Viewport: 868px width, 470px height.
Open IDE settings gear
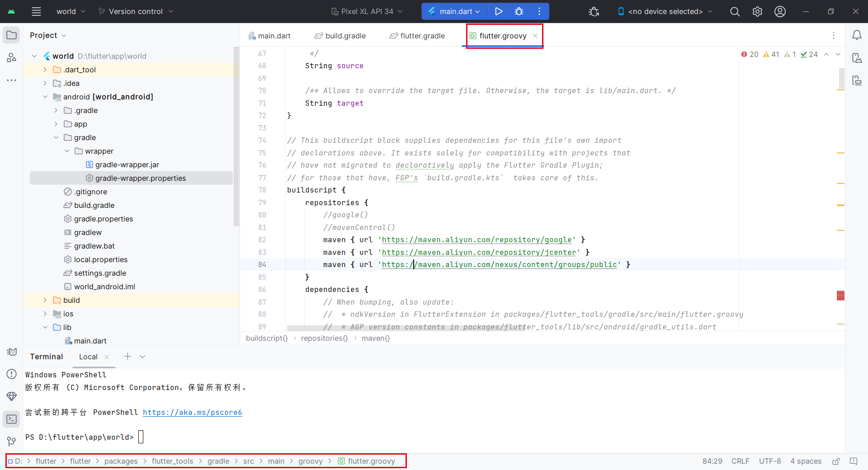[x=757, y=11]
